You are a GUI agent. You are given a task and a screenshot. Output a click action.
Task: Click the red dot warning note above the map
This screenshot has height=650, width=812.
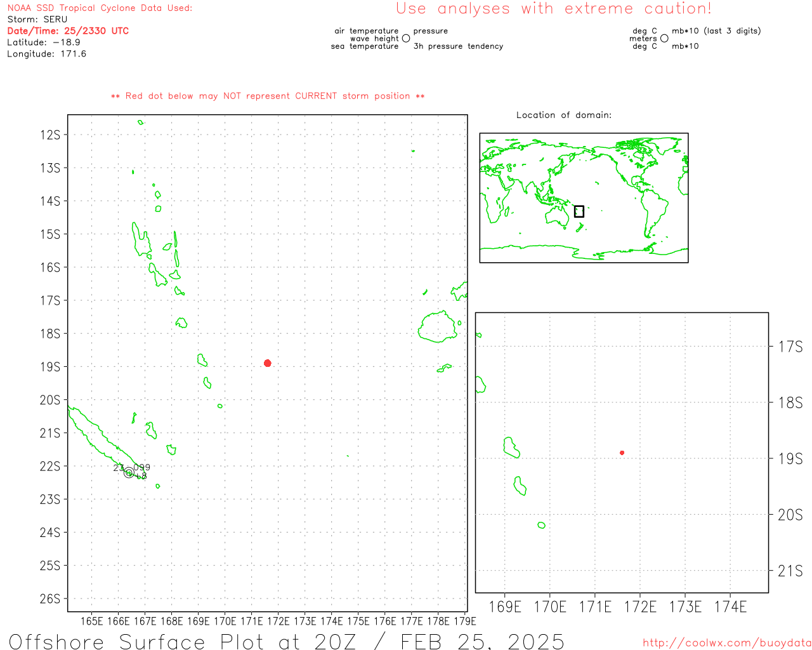(x=268, y=96)
